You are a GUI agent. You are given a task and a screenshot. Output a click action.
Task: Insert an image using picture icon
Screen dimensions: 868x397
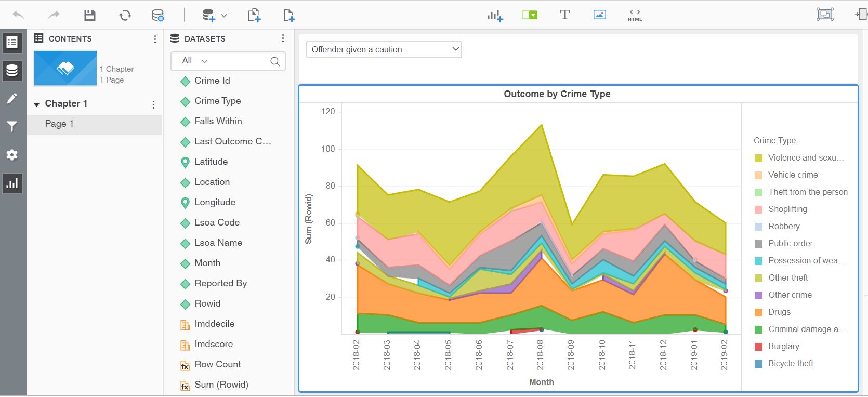[x=599, y=15]
